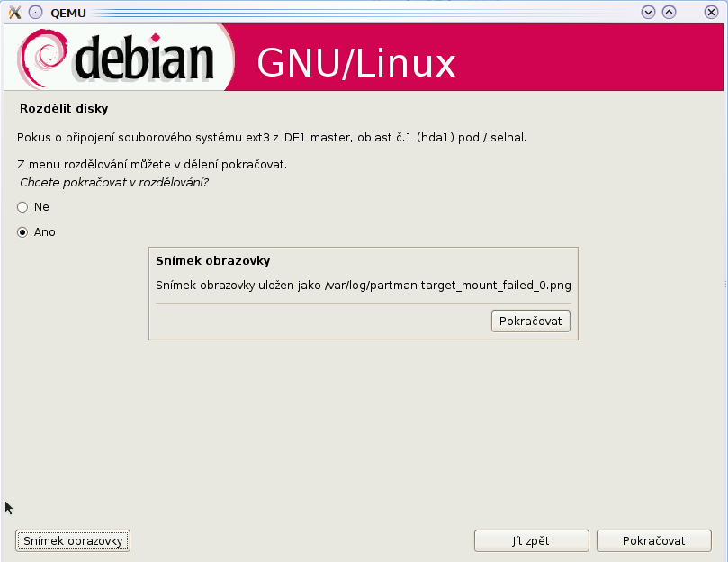Viewport: 728px width, 562px height.
Task: Click the Debian swirl logo
Action: pos(41,59)
